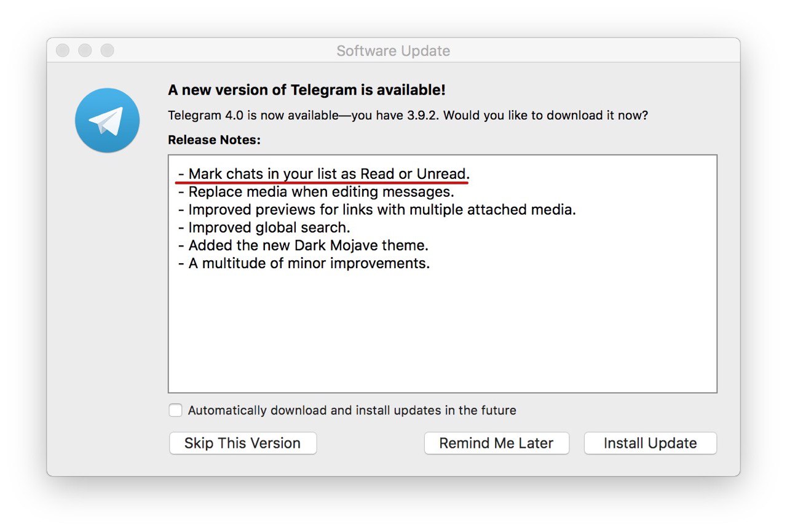Viewport: 787px width, 532px height.
Task: Click the 'Improved previews for links' release note
Action: 377,210
